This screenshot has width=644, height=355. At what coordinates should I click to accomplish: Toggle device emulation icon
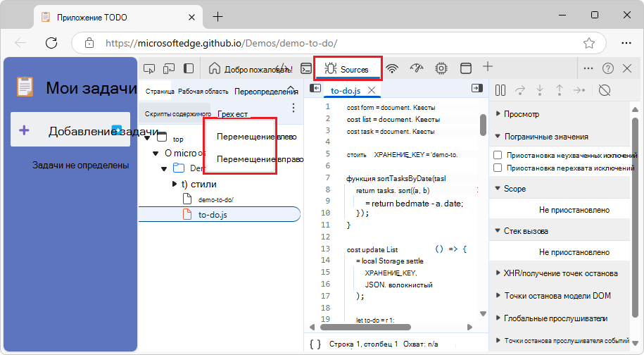pos(169,68)
